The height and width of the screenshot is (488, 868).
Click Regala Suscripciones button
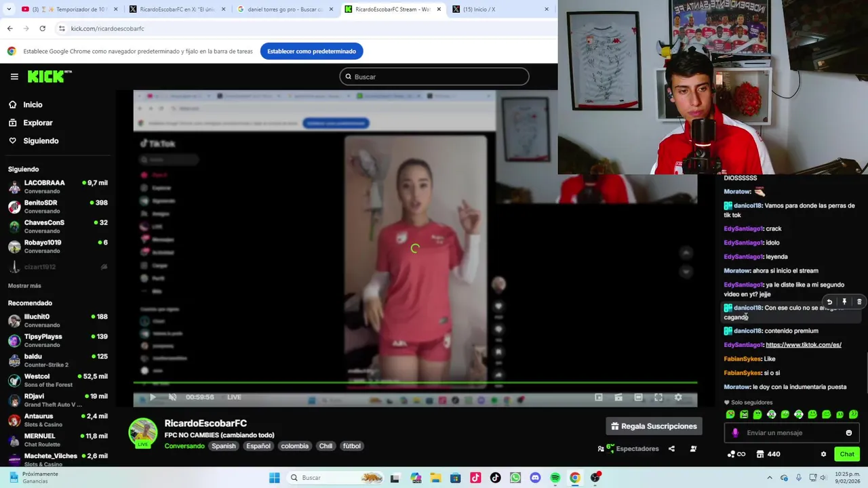654,426
